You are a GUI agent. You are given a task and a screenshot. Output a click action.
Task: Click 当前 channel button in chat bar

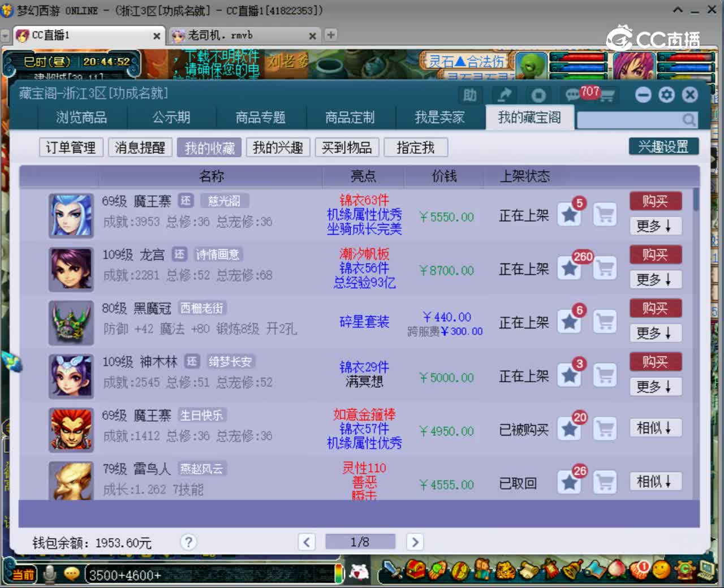coord(23,575)
